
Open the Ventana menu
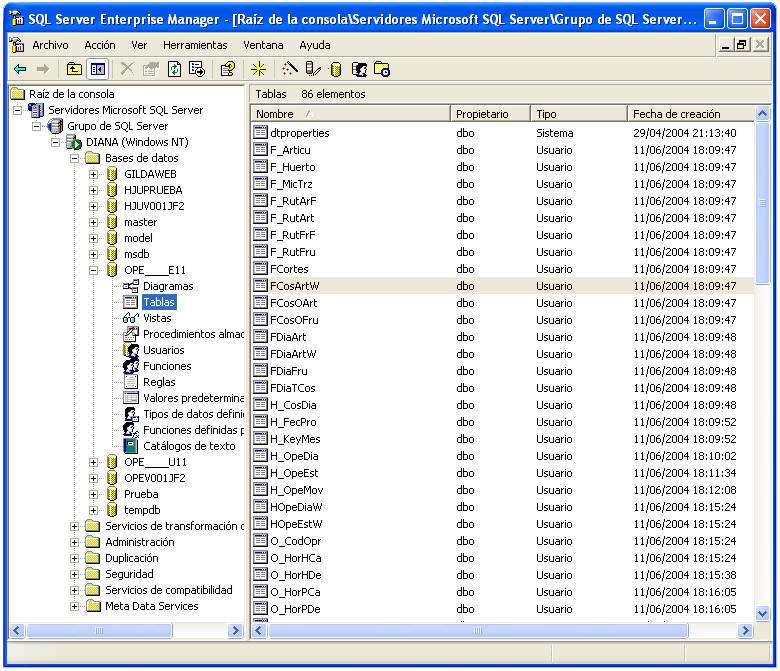point(263,45)
